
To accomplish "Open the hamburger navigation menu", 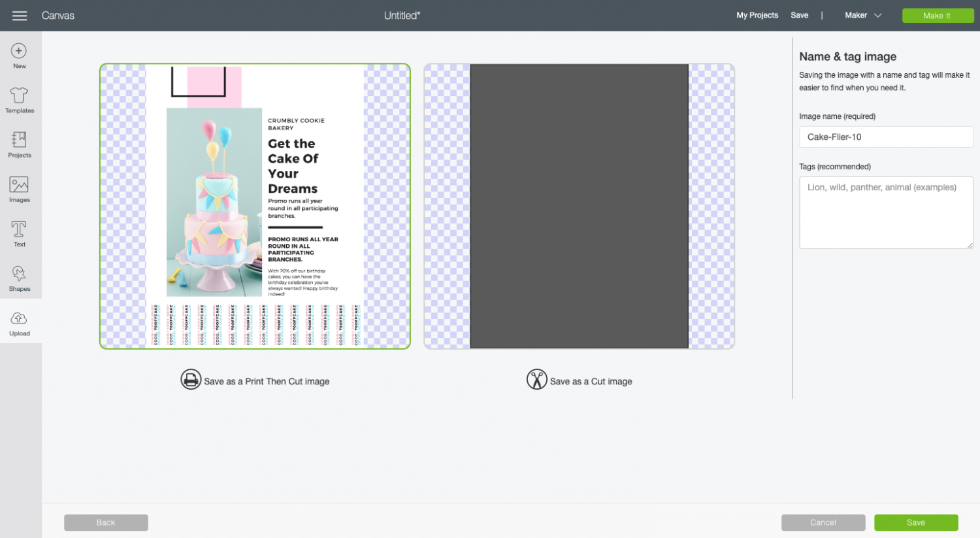I will click(x=19, y=15).
